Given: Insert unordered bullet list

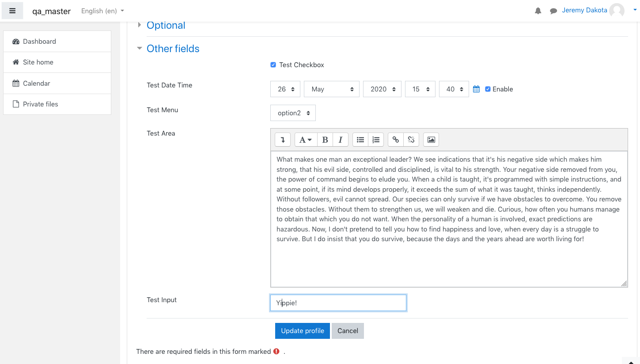Looking at the screenshot, I should (x=360, y=140).
